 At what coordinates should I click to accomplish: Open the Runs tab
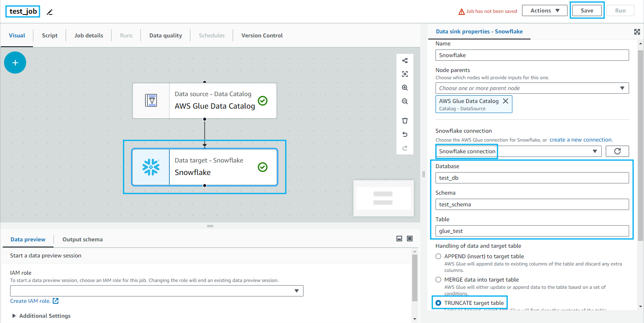point(126,35)
